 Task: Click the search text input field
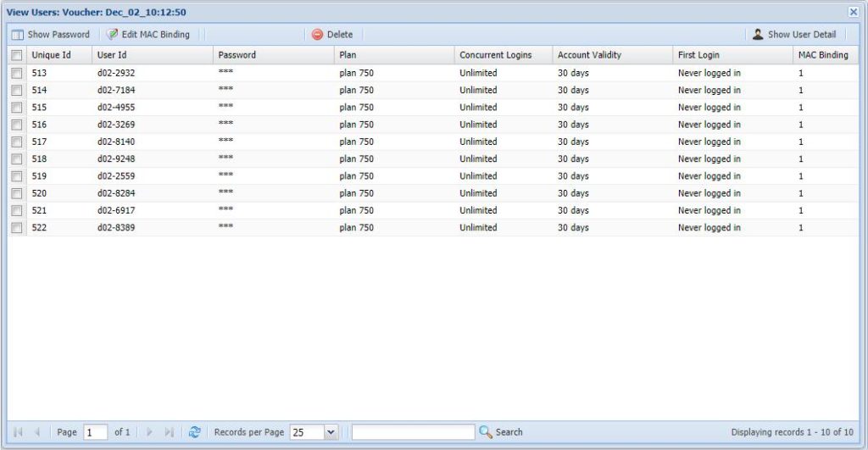click(x=413, y=432)
